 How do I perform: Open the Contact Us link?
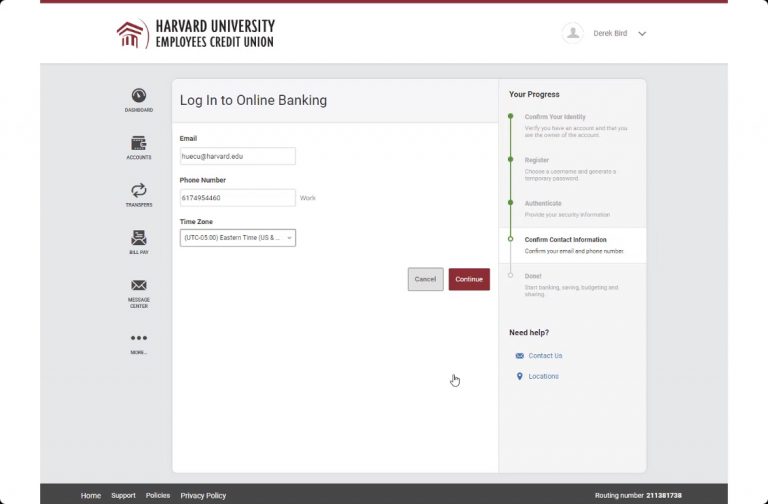(545, 356)
